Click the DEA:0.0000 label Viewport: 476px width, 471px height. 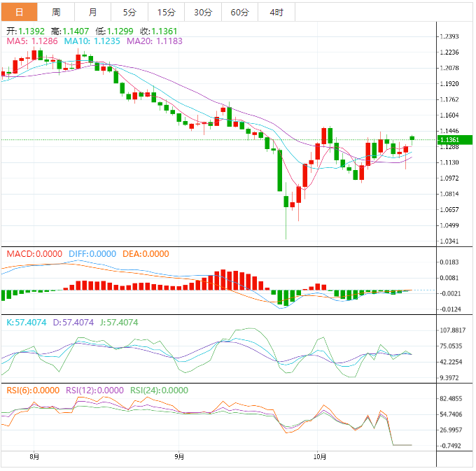[x=146, y=254]
